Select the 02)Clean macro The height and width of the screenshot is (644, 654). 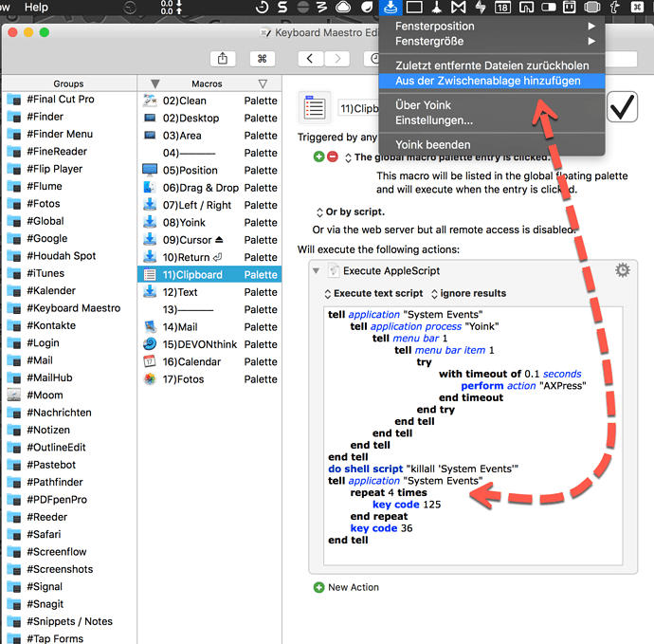click(x=209, y=101)
